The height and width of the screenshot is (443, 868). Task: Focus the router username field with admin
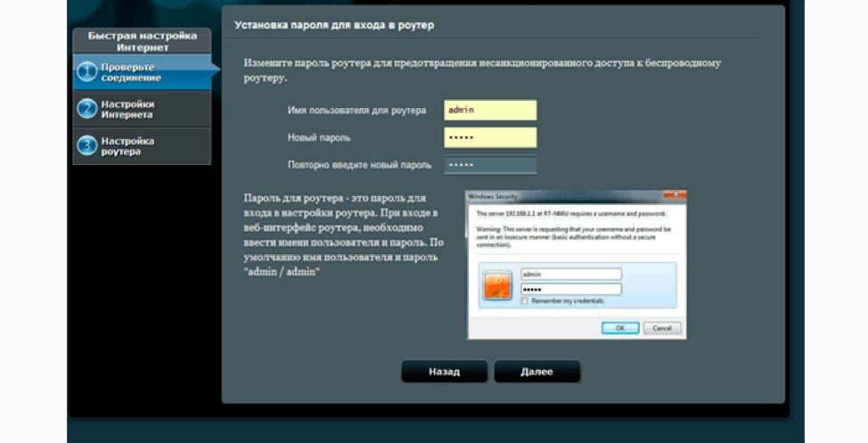(490, 111)
